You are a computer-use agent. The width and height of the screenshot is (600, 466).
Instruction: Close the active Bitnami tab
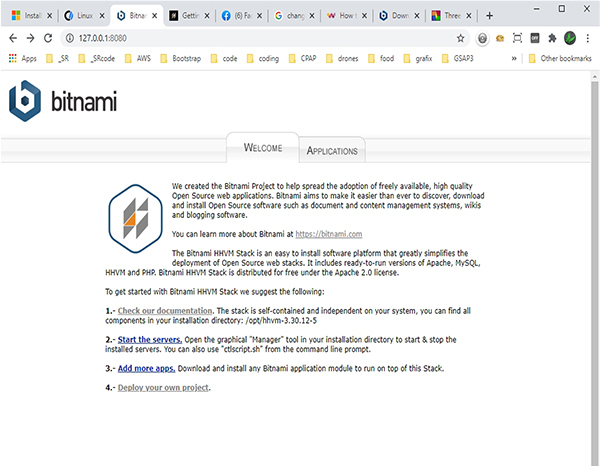(154, 16)
